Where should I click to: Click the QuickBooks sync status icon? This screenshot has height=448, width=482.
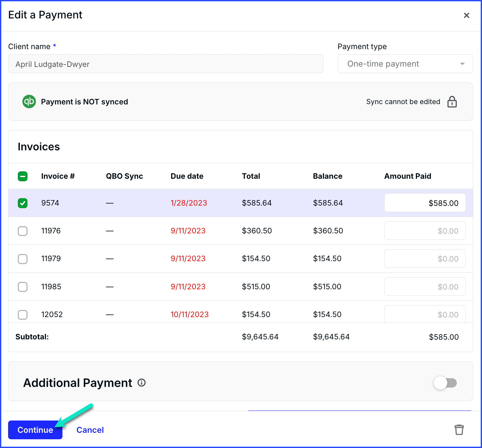pyautogui.click(x=29, y=101)
